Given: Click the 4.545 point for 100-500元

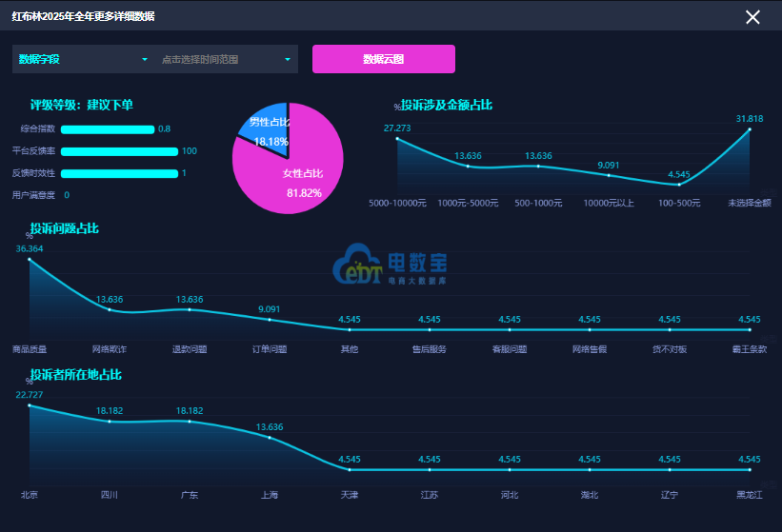Looking at the screenshot, I should coord(679,185).
